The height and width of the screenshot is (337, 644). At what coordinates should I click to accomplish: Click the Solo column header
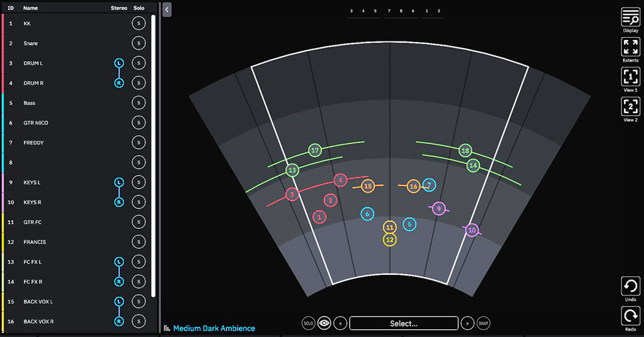(x=139, y=8)
